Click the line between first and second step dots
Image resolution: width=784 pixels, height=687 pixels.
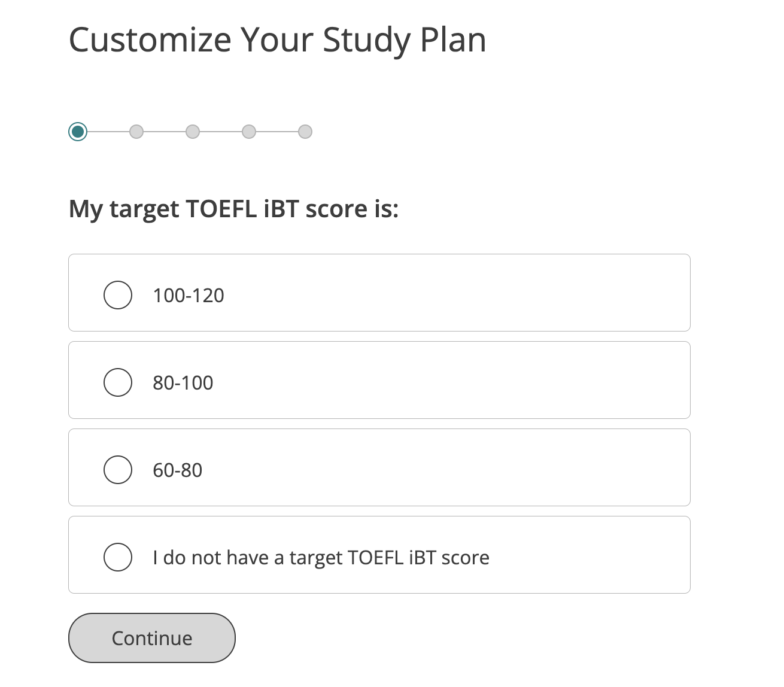[x=108, y=132]
